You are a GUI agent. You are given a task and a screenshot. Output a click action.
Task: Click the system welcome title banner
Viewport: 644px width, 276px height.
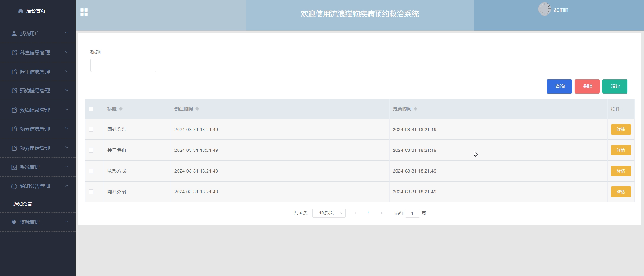click(x=360, y=14)
